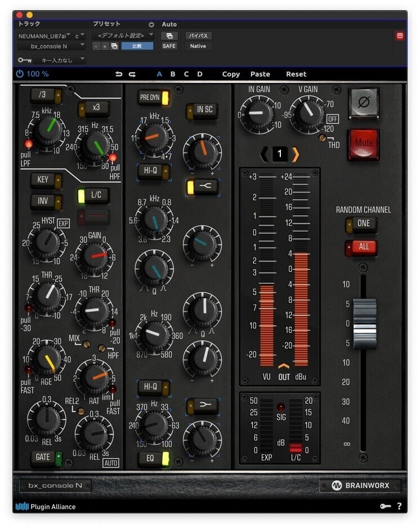Click the channel number 1 display
The height and width of the screenshot is (528, 420).
click(279, 154)
